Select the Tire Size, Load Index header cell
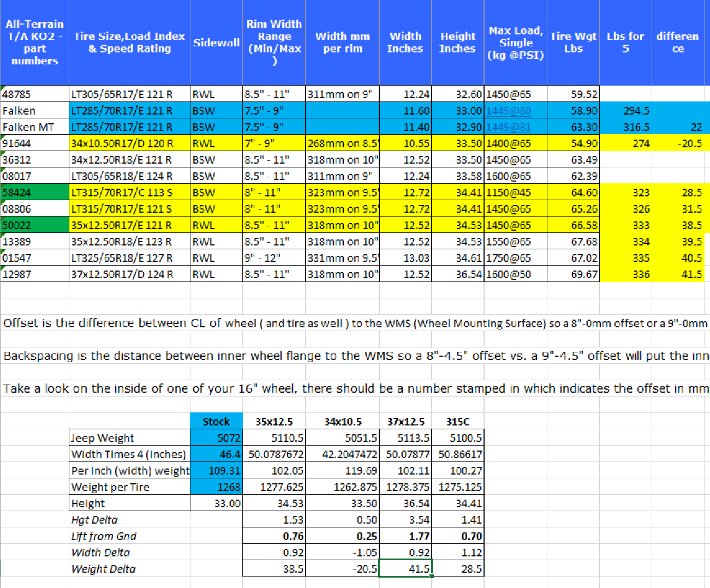The height and width of the screenshot is (588, 710). (x=129, y=43)
